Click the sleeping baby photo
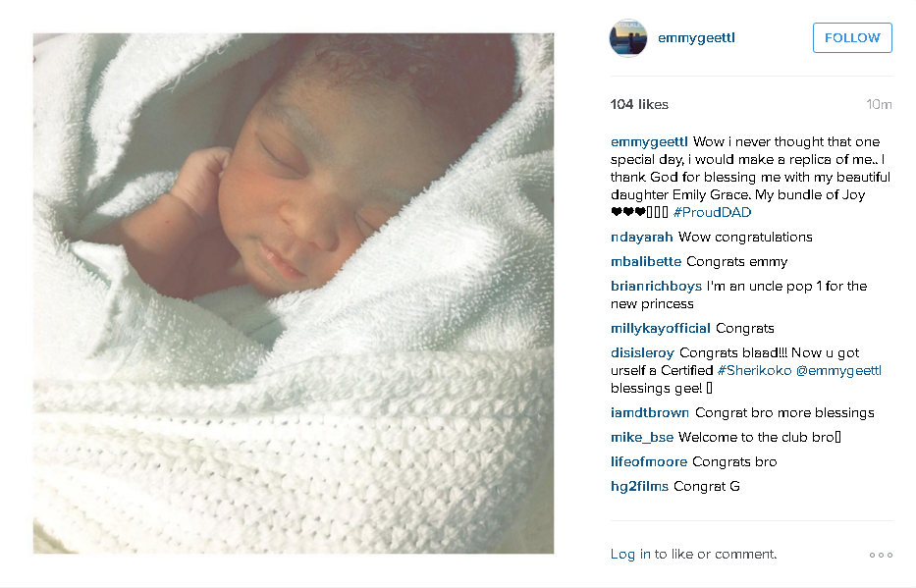916x588 pixels. click(x=294, y=294)
